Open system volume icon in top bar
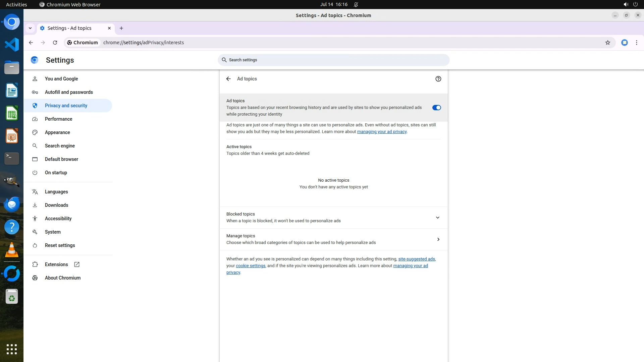644x362 pixels. click(x=626, y=4)
